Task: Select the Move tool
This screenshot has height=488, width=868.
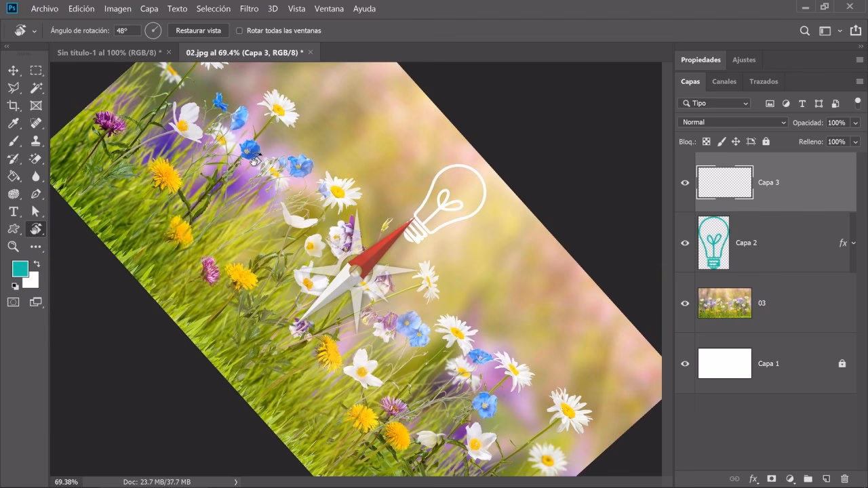Action: point(14,70)
